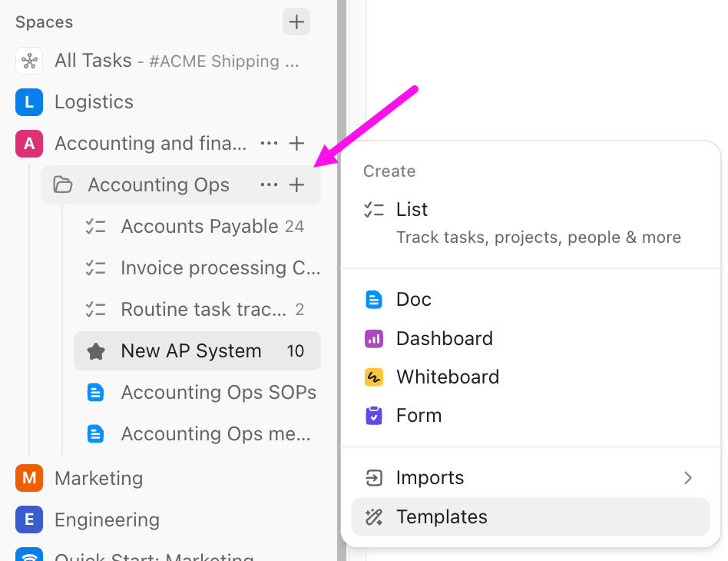
Task: Click the star icon beside New AP System
Action: (x=98, y=350)
